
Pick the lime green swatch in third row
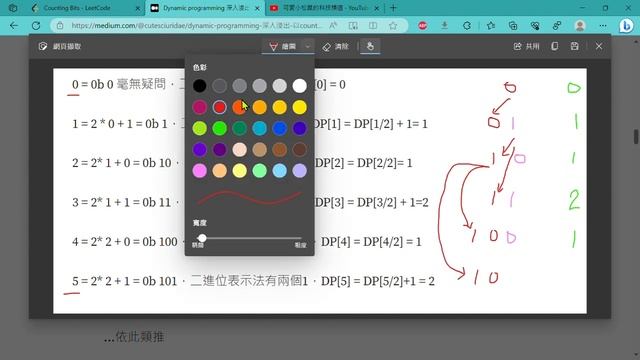click(x=200, y=128)
